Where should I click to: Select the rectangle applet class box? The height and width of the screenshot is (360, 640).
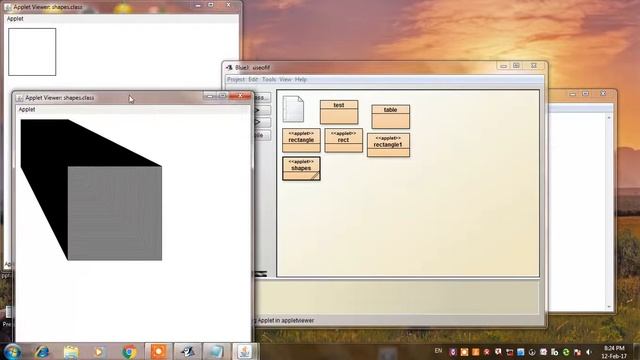point(301,140)
